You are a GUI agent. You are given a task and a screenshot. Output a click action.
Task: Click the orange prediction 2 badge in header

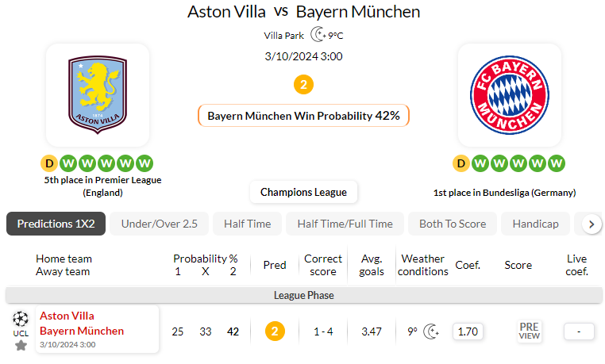pos(302,85)
